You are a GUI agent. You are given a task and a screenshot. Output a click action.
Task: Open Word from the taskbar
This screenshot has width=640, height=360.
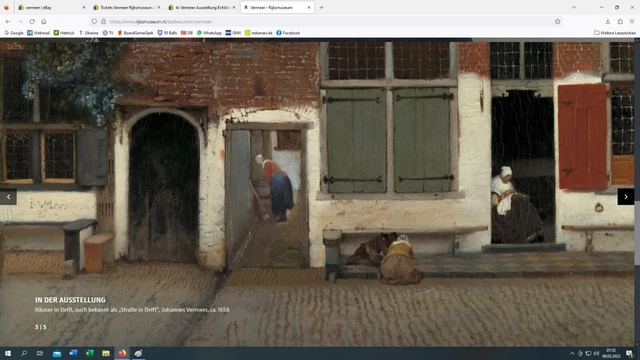click(73, 353)
